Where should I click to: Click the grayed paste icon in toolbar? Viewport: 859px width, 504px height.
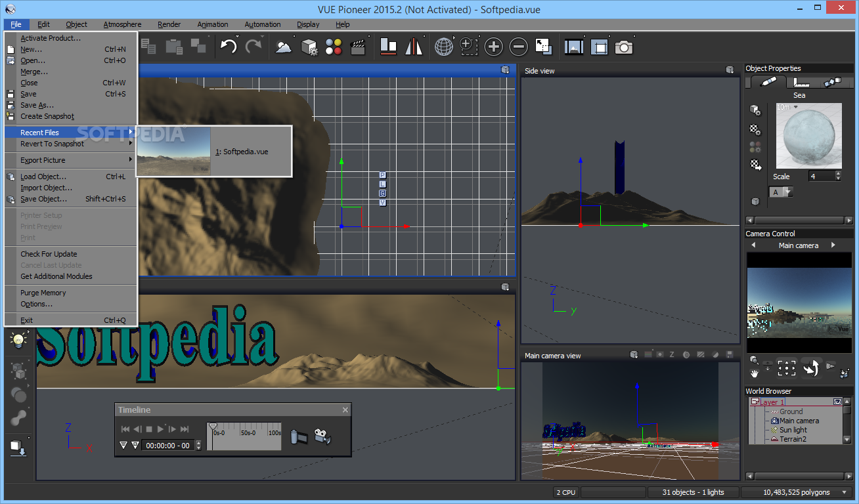[174, 46]
